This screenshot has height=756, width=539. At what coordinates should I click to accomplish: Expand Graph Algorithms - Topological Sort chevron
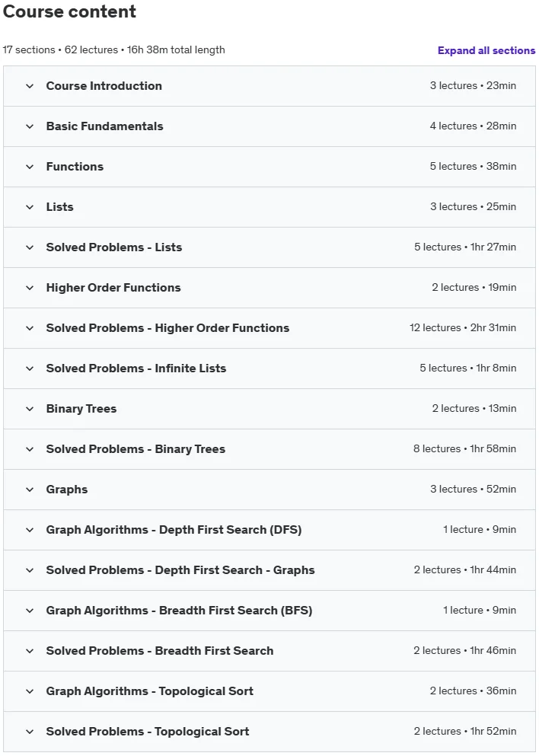click(x=30, y=691)
